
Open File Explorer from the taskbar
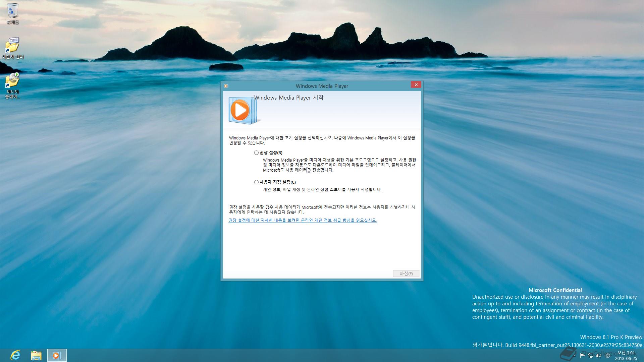[36, 355]
